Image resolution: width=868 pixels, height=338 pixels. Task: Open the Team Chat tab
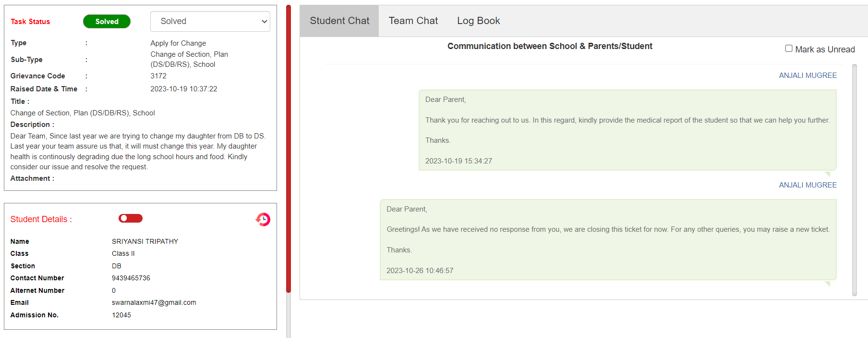pyautogui.click(x=413, y=21)
